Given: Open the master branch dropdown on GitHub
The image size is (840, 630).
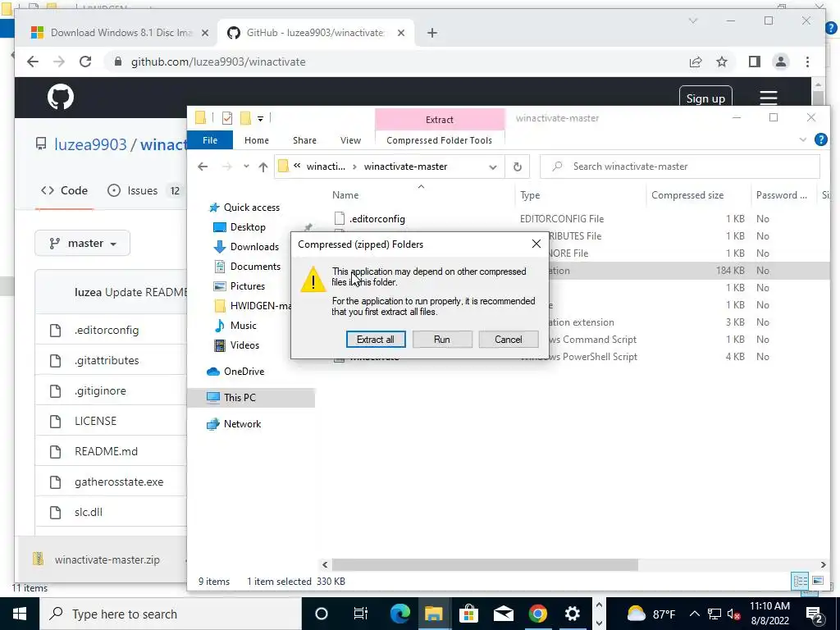Looking at the screenshot, I should click(83, 243).
